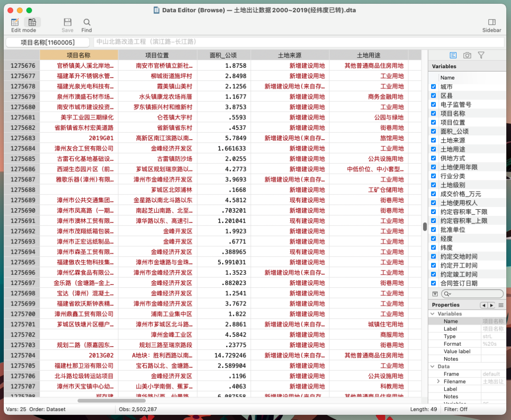Select the 项目名称 column header

pos(79,55)
